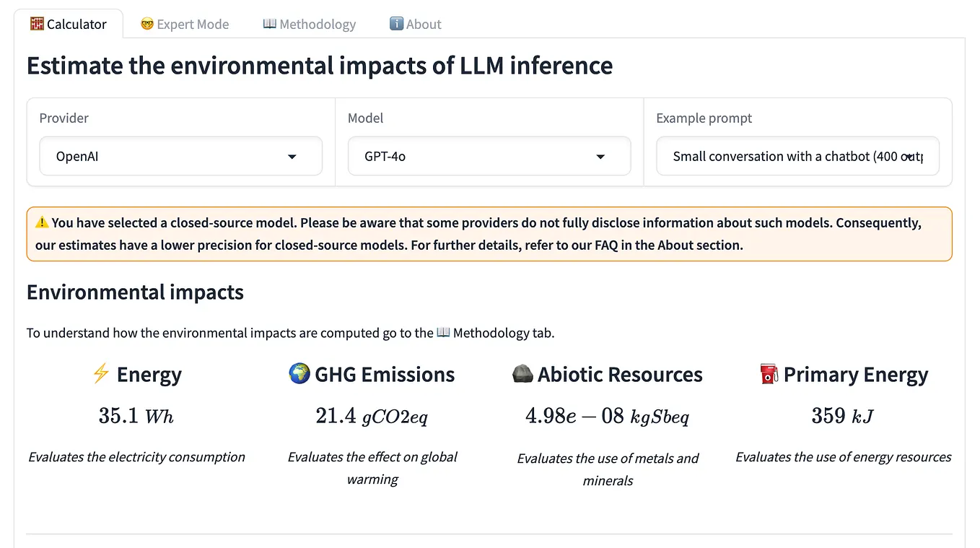This screenshot has width=980, height=548.
Task: Open the Example prompt selector
Action: (x=797, y=156)
